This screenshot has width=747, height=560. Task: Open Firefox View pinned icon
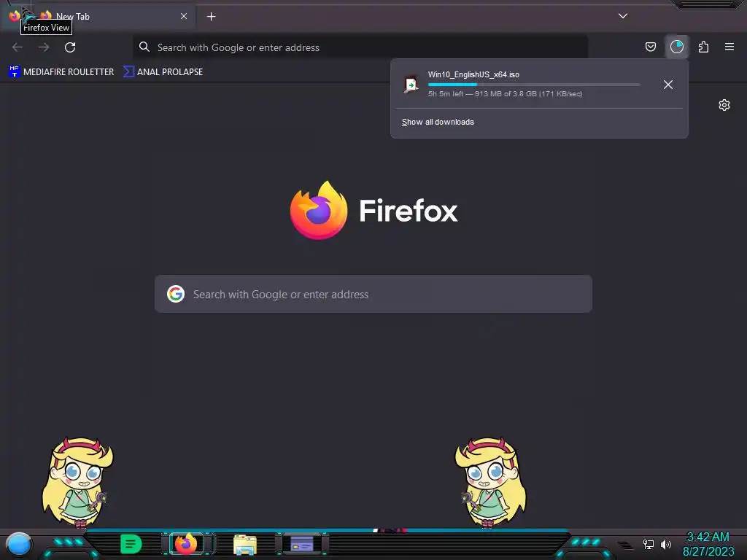(15, 16)
